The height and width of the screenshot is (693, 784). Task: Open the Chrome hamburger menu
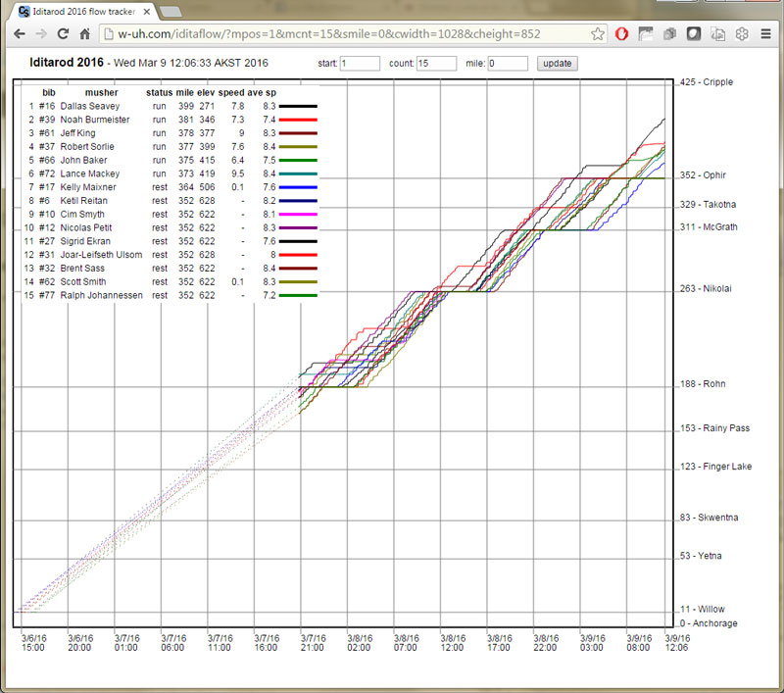pos(765,34)
